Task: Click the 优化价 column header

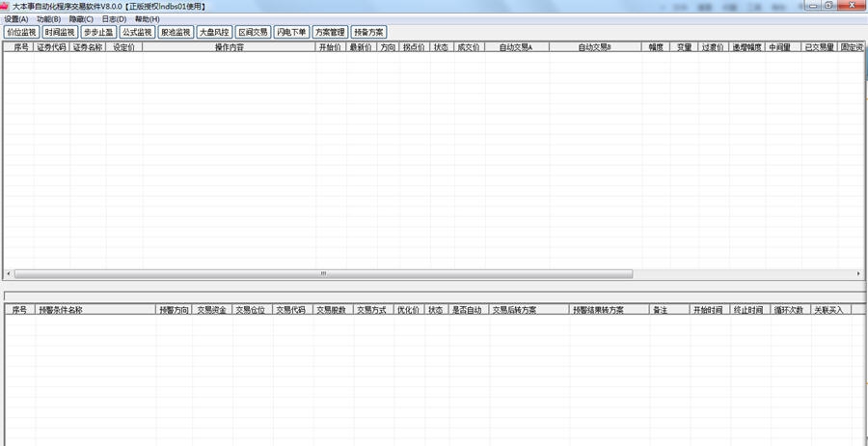Action: coord(409,310)
